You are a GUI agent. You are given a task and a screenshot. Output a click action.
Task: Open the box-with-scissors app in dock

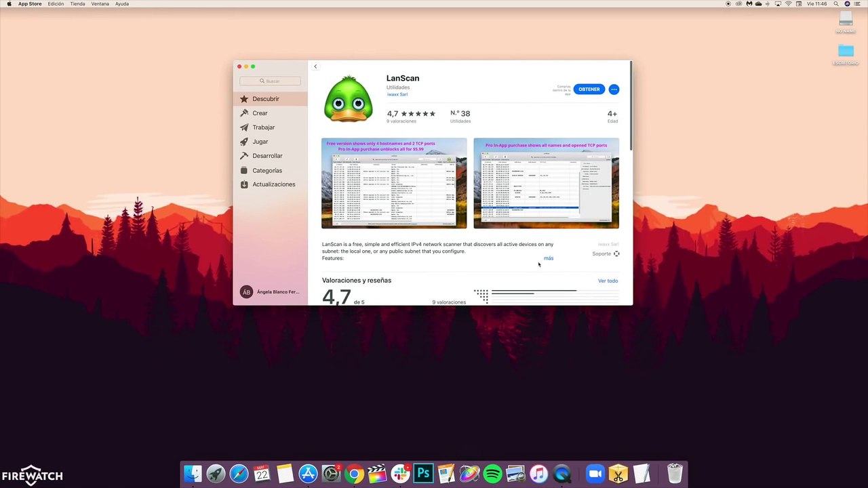(x=618, y=474)
